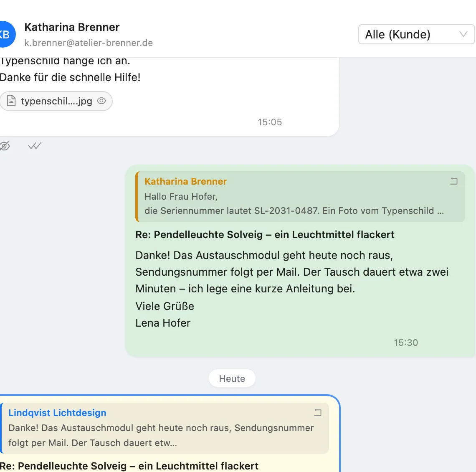Click the reply arrow icon in the Katharina Brenner quote
The height and width of the screenshot is (472, 476).
click(x=454, y=181)
